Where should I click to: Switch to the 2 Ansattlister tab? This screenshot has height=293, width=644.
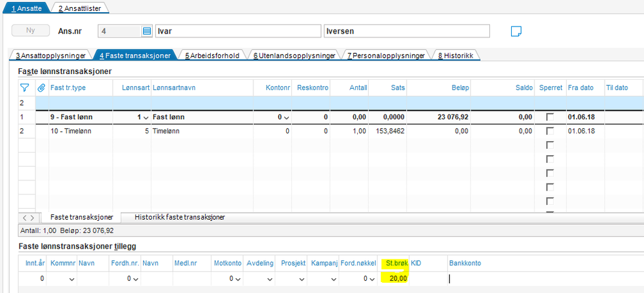[79, 8]
